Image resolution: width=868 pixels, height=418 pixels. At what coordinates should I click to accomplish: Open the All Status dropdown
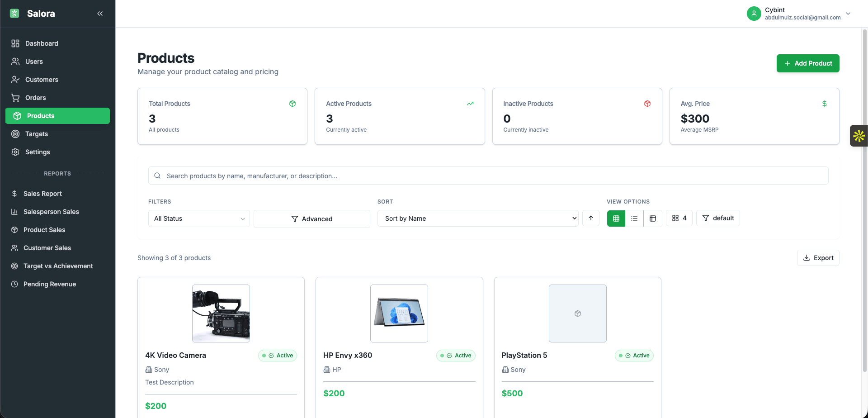[198, 218]
